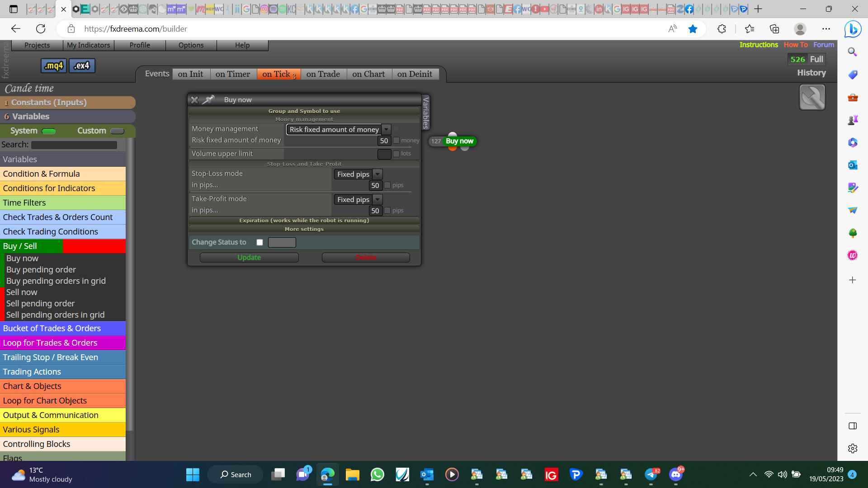Click the red Delete button
868x488 pixels.
click(x=366, y=258)
